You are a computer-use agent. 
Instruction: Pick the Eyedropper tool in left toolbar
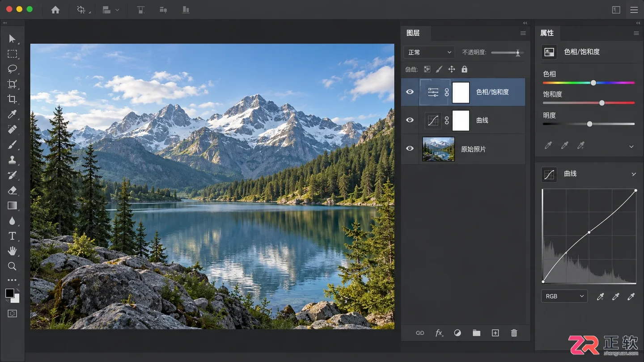(x=12, y=114)
